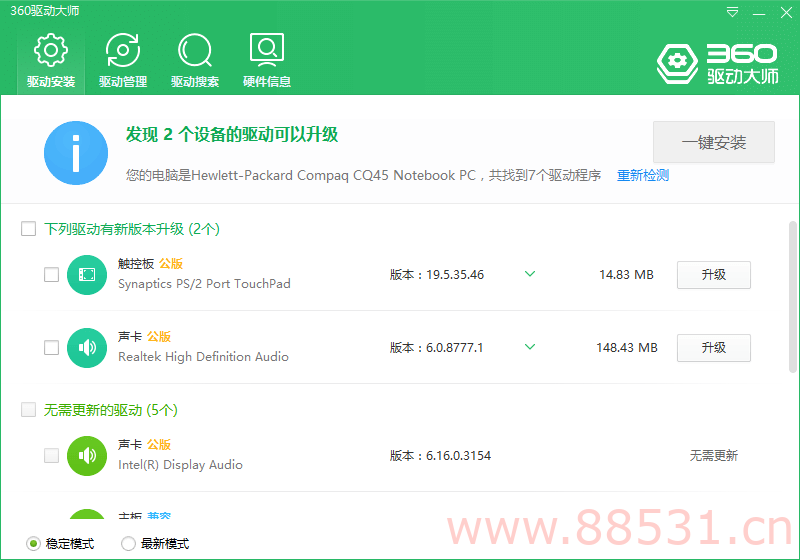
Task: Check the 下列驱动有新版本升级 group checkbox
Action: 29,228
